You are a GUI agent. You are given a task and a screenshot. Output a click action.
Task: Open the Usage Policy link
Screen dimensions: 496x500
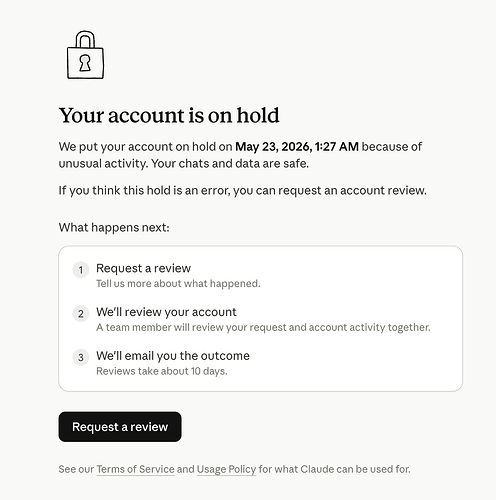(x=226, y=469)
